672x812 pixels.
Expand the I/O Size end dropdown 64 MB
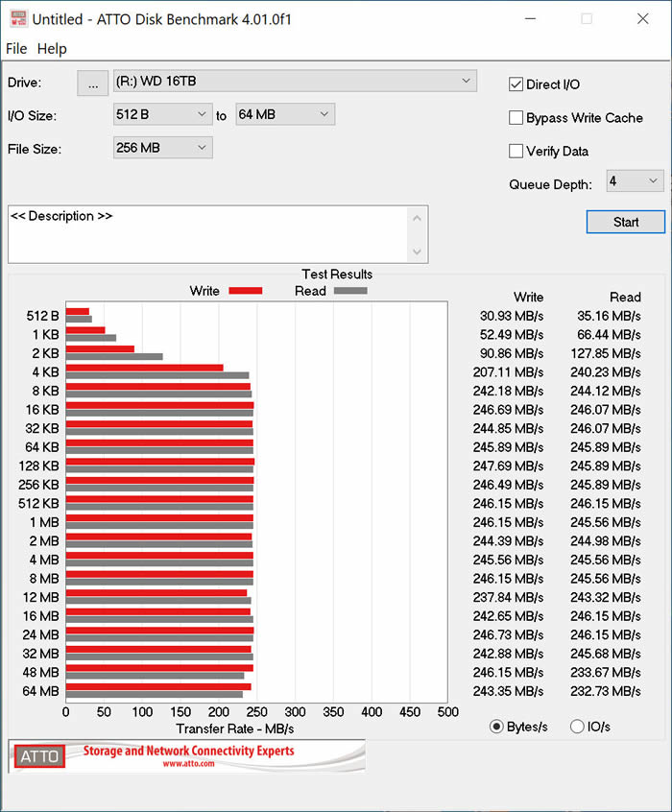tap(285, 114)
